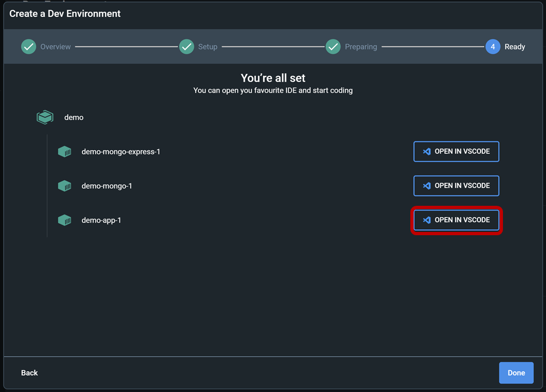Select the demo-mongo-1 row text
Image resolution: width=546 pixels, height=392 pixels.
[107, 186]
